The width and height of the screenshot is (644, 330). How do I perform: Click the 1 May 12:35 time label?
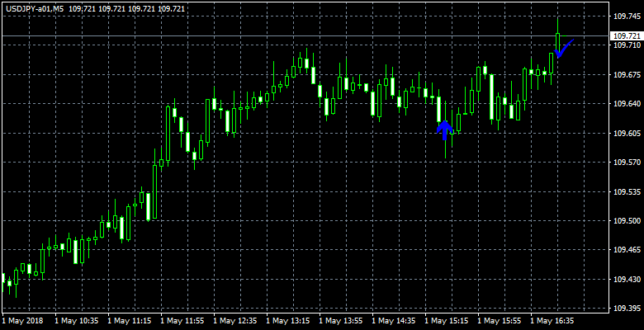234,320
